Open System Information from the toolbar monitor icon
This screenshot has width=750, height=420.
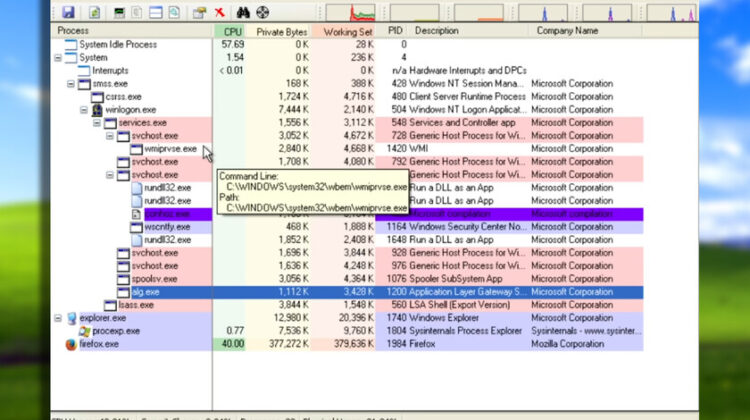coord(119,12)
